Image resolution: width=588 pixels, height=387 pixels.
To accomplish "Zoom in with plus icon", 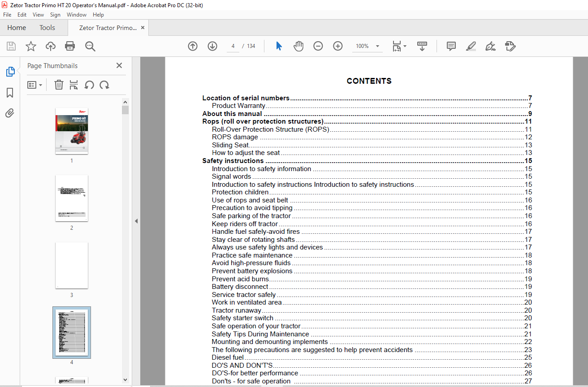I will [x=338, y=46].
